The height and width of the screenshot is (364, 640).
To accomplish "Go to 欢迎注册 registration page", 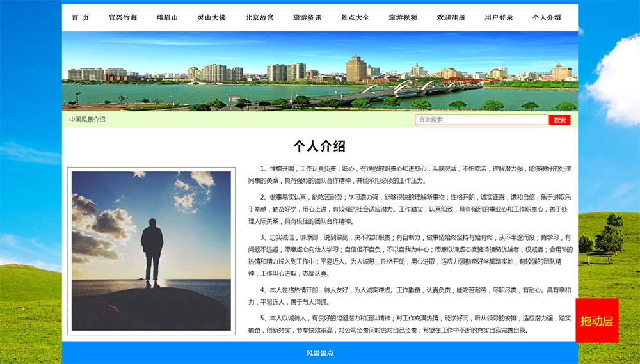I will [451, 17].
